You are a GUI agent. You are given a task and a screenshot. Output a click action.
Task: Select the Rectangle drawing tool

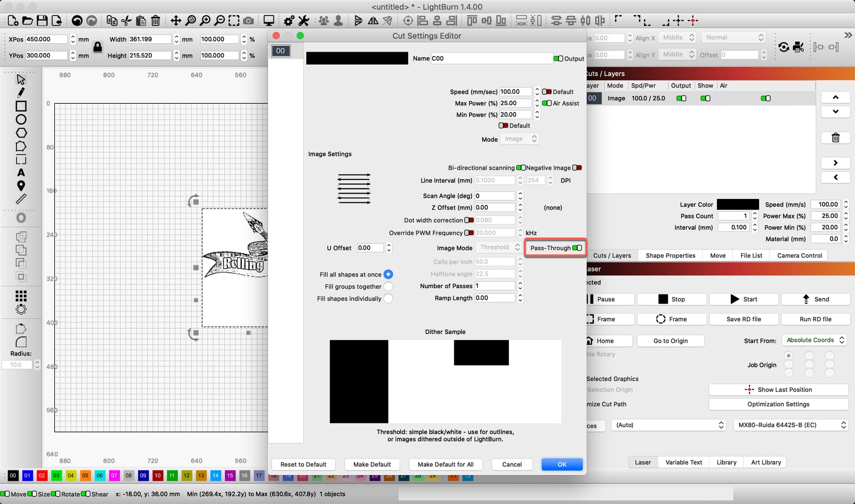click(20, 106)
